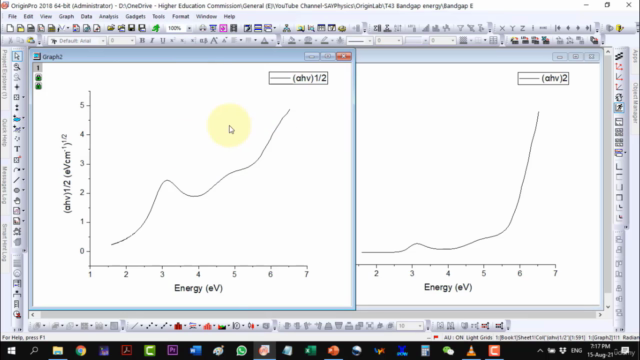Click the green Recalculate running man icon
The width and height of the screenshot is (640, 360).
click(x=156, y=28)
